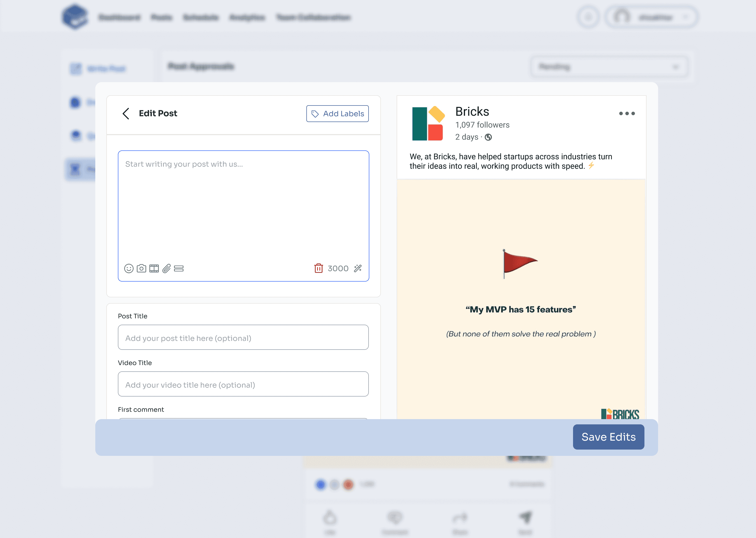
Task: Click the magic wand AI icon
Action: pos(358,268)
